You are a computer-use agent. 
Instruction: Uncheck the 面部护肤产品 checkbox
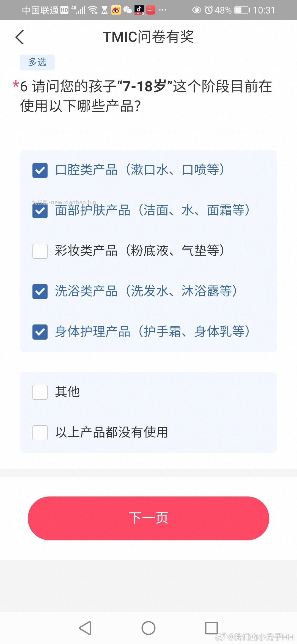[x=40, y=211]
